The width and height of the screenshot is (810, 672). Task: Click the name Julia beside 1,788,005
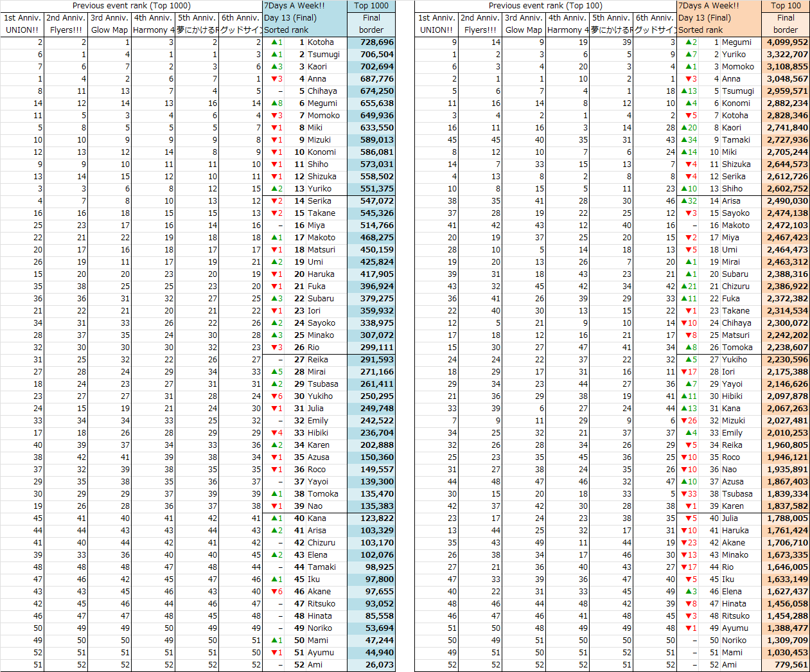[730, 518]
